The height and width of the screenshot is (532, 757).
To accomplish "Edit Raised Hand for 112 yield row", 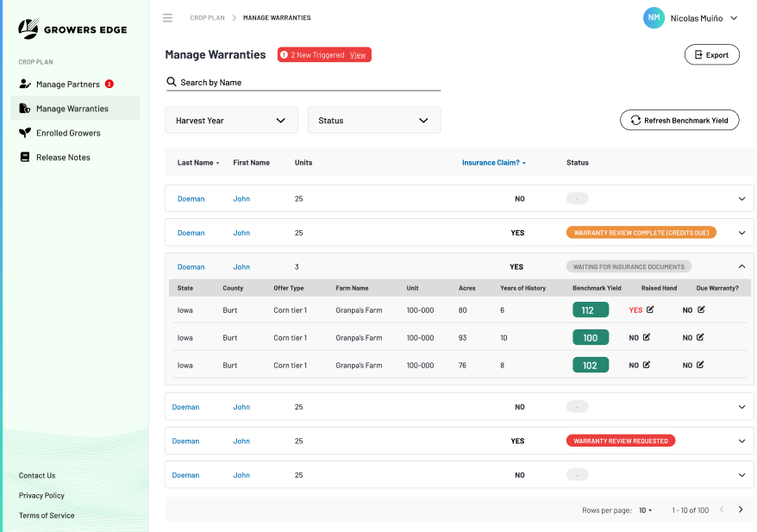I will (650, 310).
